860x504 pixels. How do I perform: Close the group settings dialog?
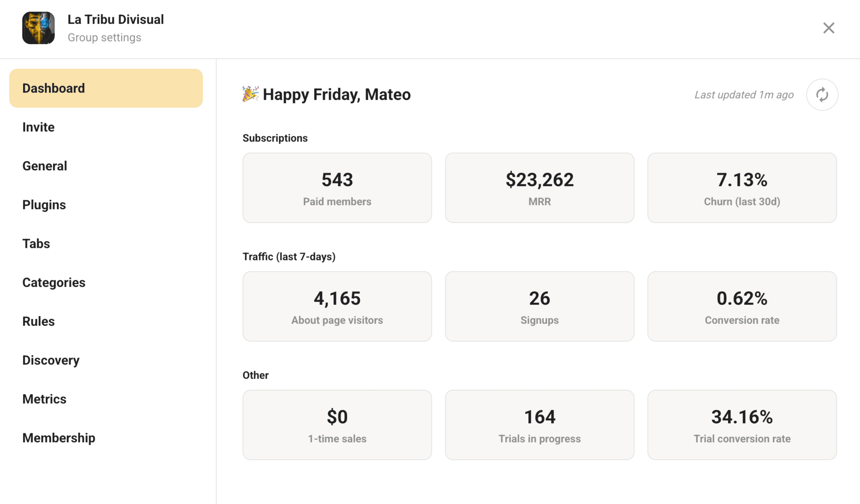click(828, 28)
